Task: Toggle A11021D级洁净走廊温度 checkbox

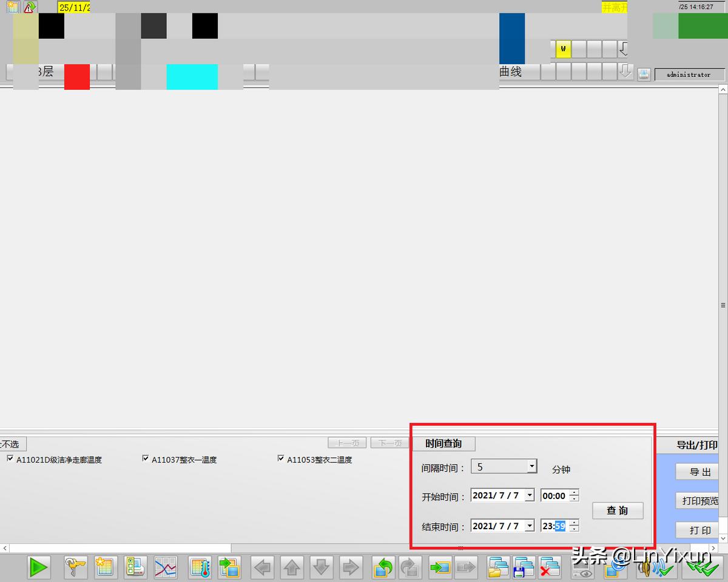Action: click(x=10, y=459)
